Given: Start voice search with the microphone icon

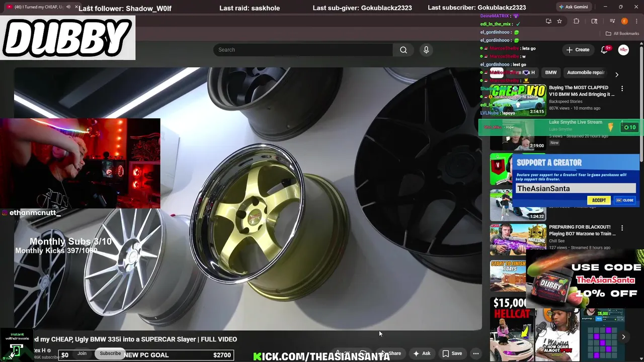Looking at the screenshot, I should pyautogui.click(x=426, y=50).
